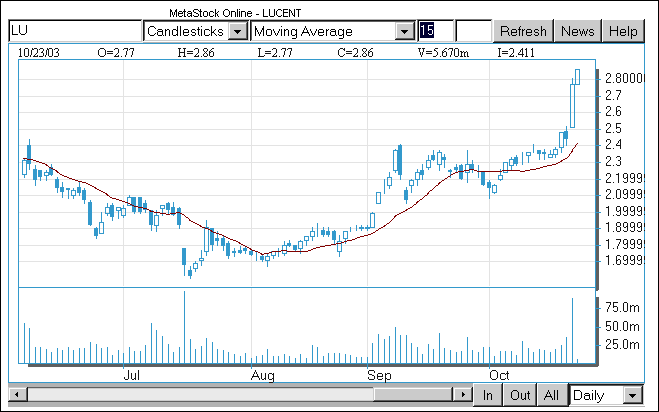Click the Sep label on the time axis

379,375
